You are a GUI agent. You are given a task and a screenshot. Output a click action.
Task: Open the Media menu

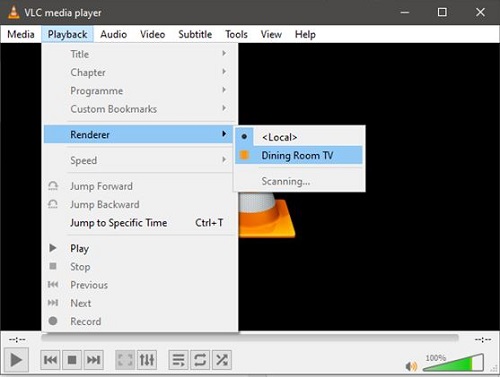point(21,34)
